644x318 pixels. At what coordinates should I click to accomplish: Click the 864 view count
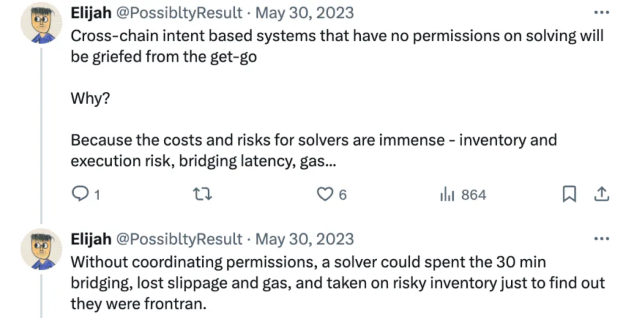pos(474,194)
